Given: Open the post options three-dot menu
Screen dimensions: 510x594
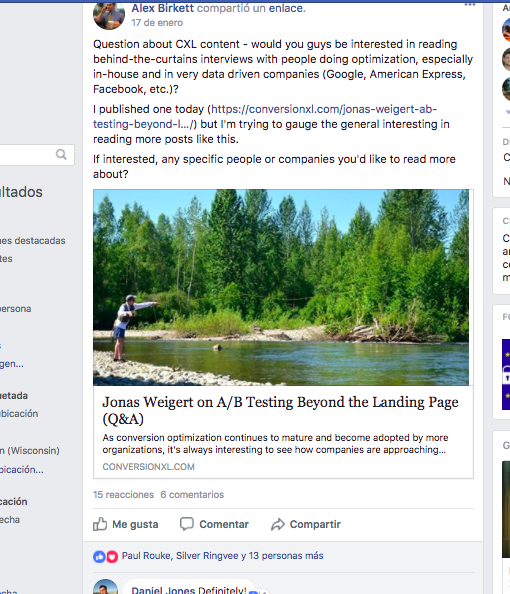Looking at the screenshot, I should pos(470,5).
